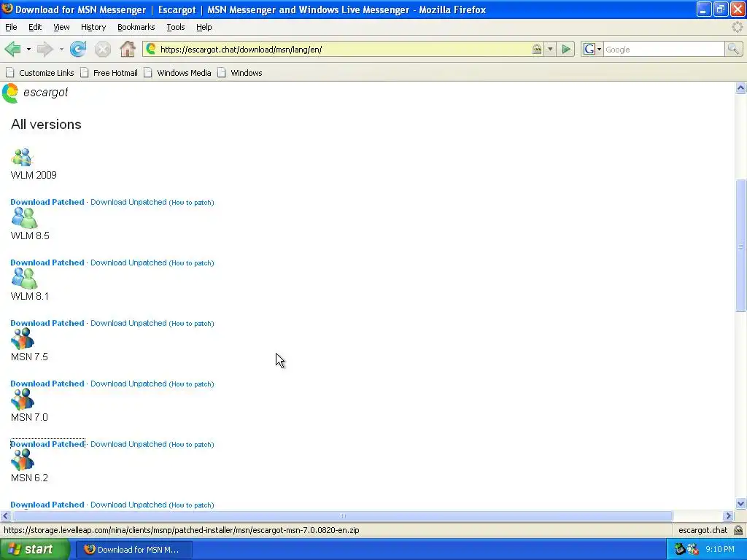
Task: Click the vertical scrollbar up arrow
Action: [740, 88]
